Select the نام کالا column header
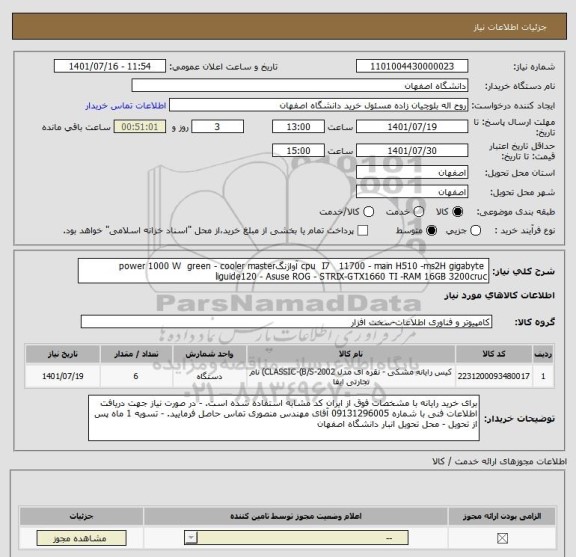Screen dimensions: 576x557 click(351, 354)
